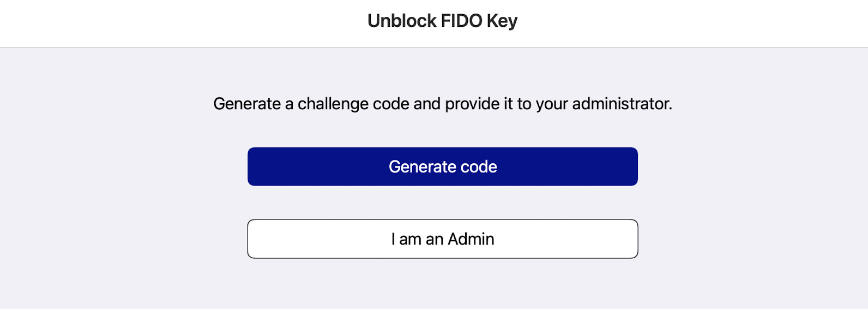868x309 pixels.
Task: Tap the "I am an Admin" label
Action: click(442, 239)
